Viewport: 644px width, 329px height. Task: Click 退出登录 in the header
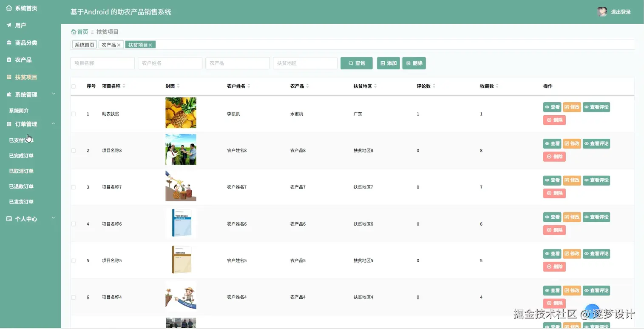621,12
